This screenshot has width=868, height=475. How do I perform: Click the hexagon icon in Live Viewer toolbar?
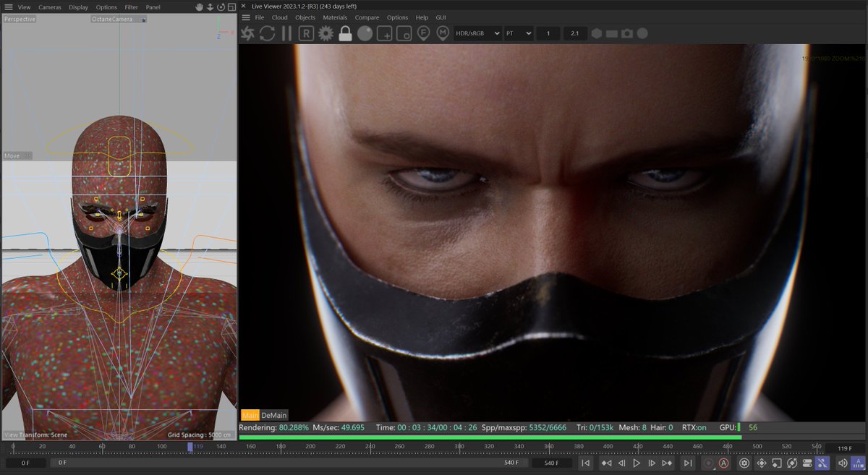[x=597, y=33]
